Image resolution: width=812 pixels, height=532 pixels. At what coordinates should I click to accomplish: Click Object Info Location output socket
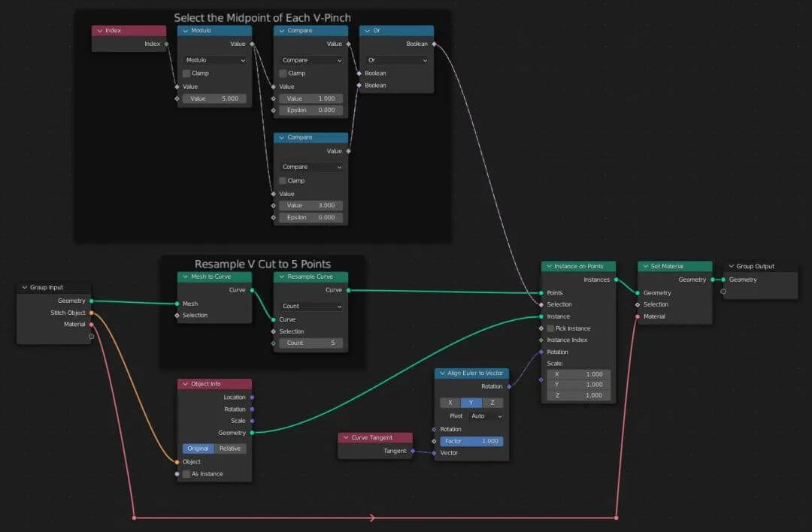(252, 397)
